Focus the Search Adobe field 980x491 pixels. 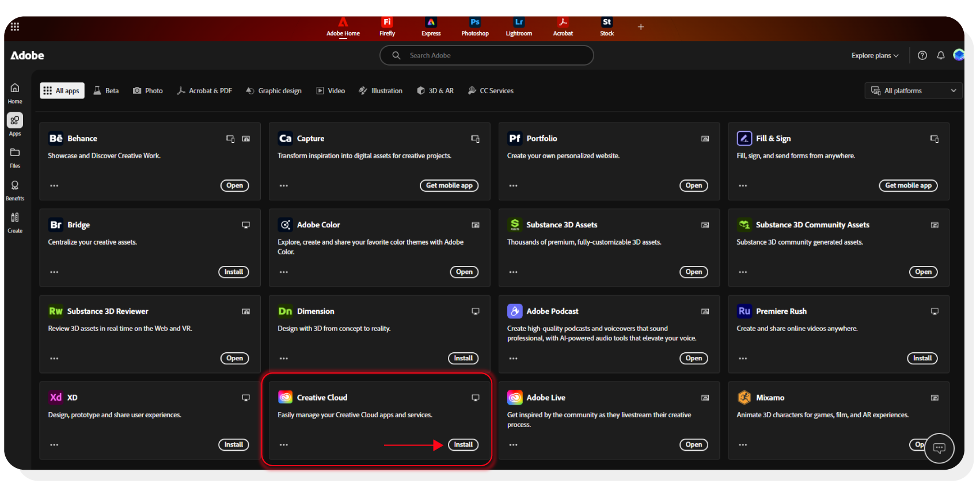(487, 56)
